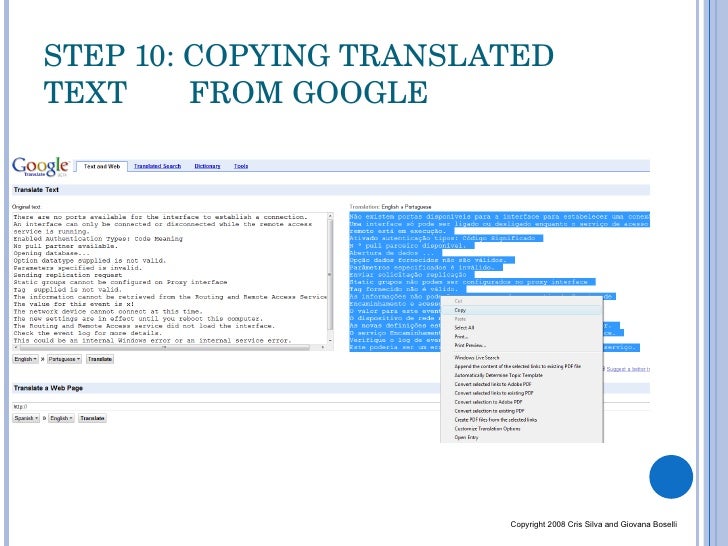Choose Copy from the context menu
This screenshot has height=546, width=728.
[521, 310]
